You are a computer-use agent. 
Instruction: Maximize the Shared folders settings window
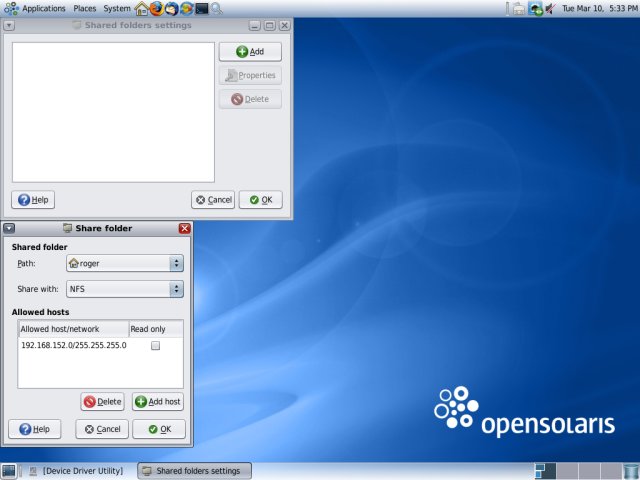tap(270, 26)
